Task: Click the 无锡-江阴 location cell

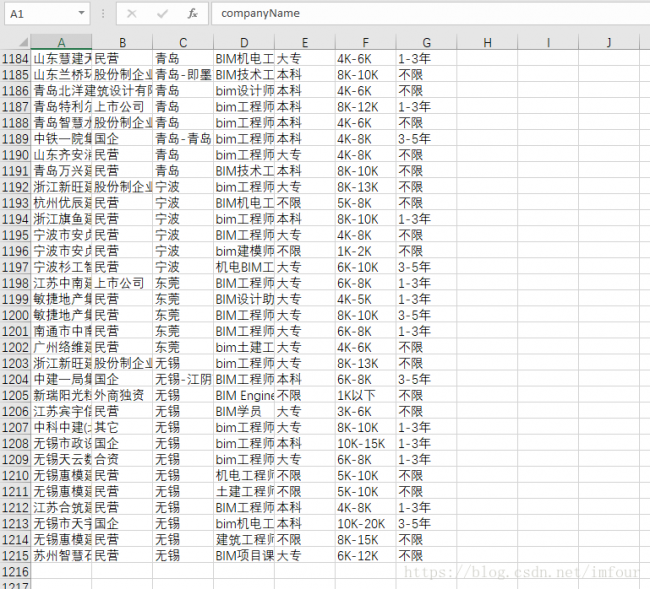Action: click(182, 379)
